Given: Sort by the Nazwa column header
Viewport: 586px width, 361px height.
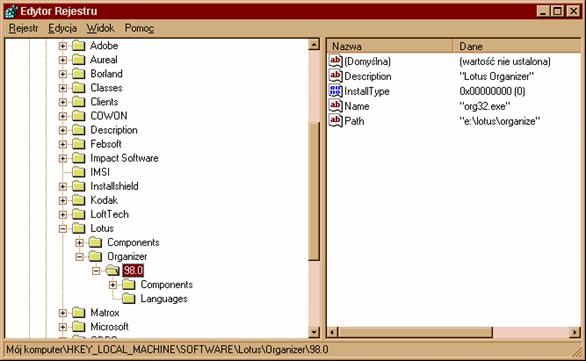Looking at the screenshot, I should (390, 46).
